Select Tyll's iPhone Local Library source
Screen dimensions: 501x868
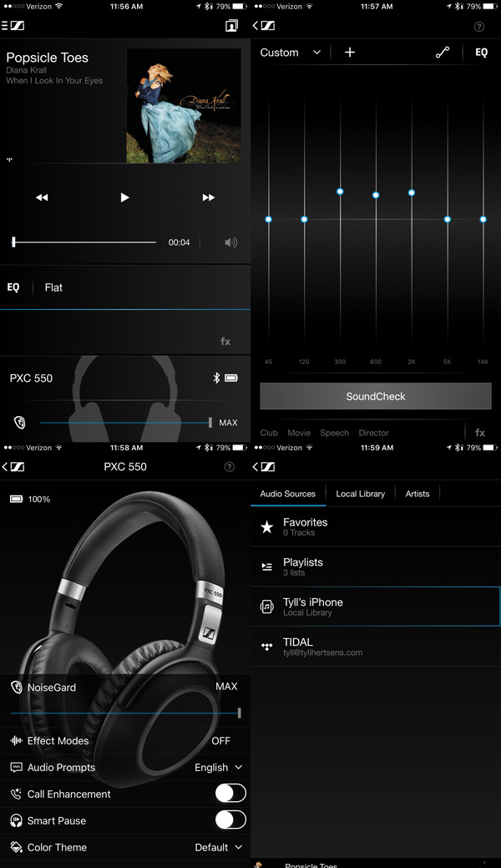point(376,607)
